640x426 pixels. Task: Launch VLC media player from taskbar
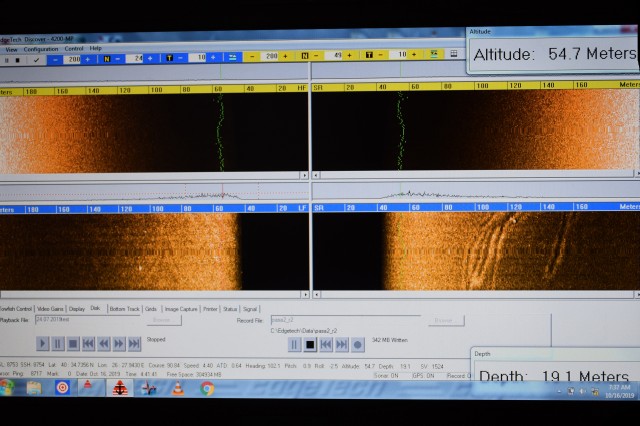178,388
